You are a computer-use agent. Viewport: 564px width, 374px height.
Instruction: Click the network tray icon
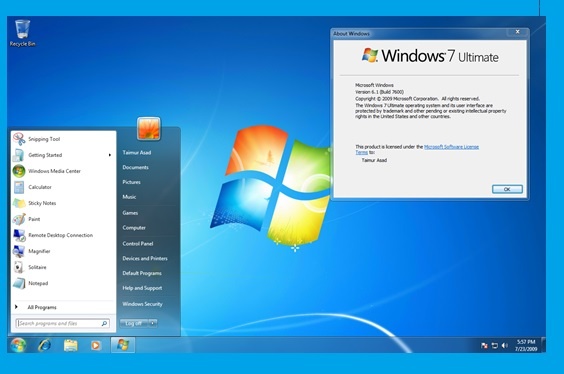pos(495,346)
